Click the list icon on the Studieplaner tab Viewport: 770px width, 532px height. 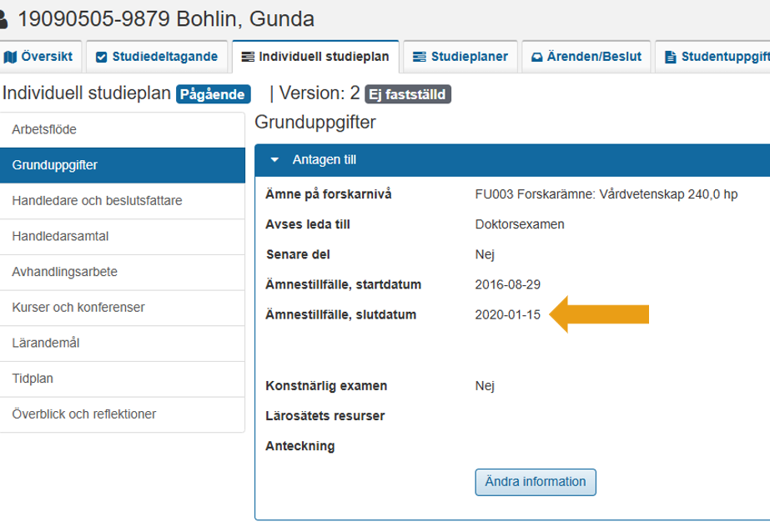[420, 57]
